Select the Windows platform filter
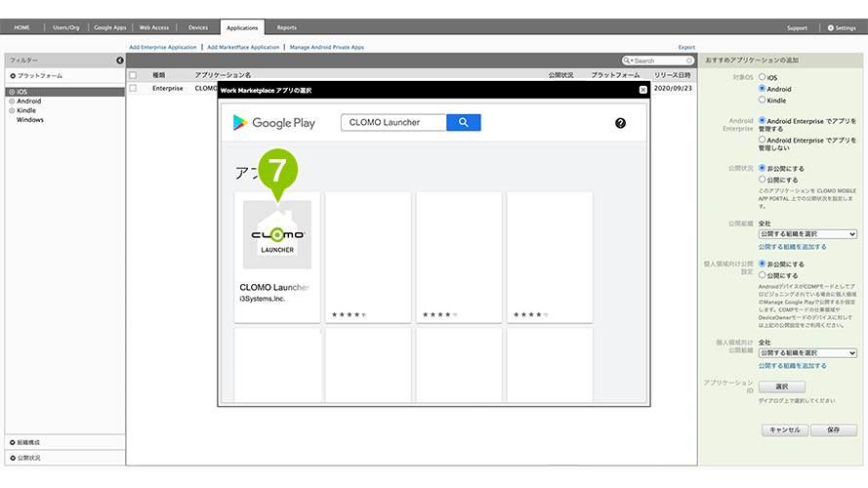 click(x=30, y=119)
